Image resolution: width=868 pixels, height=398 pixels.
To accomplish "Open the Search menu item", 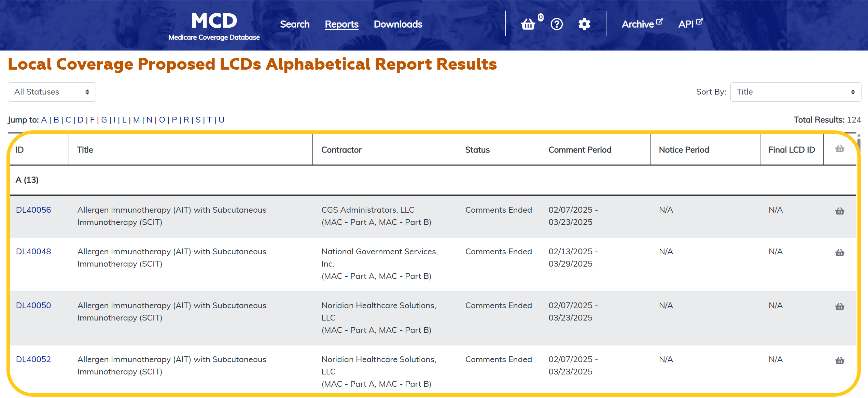I will pos(295,24).
